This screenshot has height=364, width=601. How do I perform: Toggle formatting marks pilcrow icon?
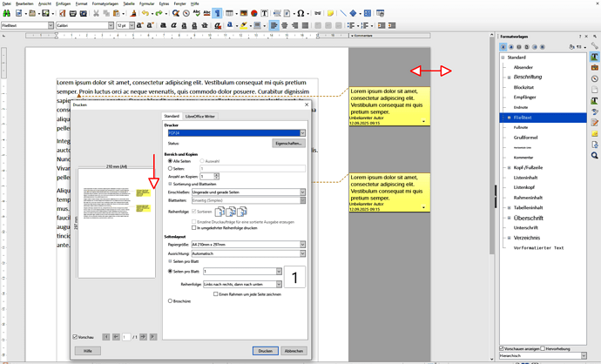[217, 13]
